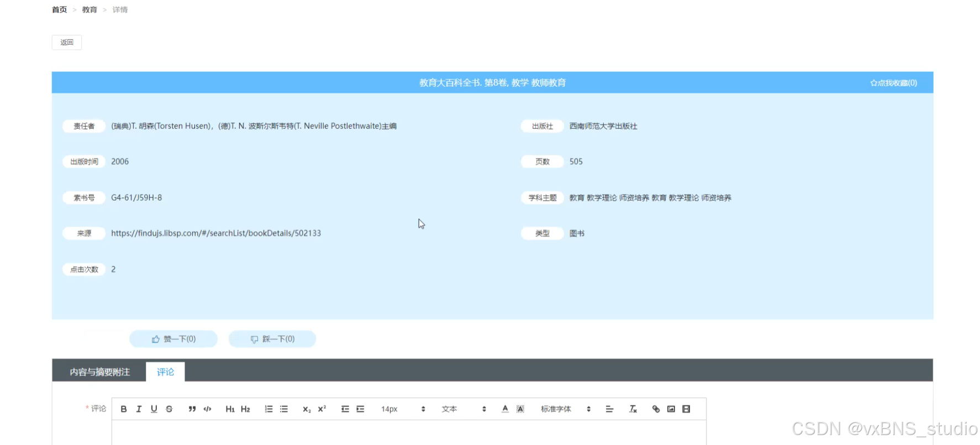Click the book title 教育大百科全书 header
Image resolution: width=980 pixels, height=445 pixels.
[493, 83]
